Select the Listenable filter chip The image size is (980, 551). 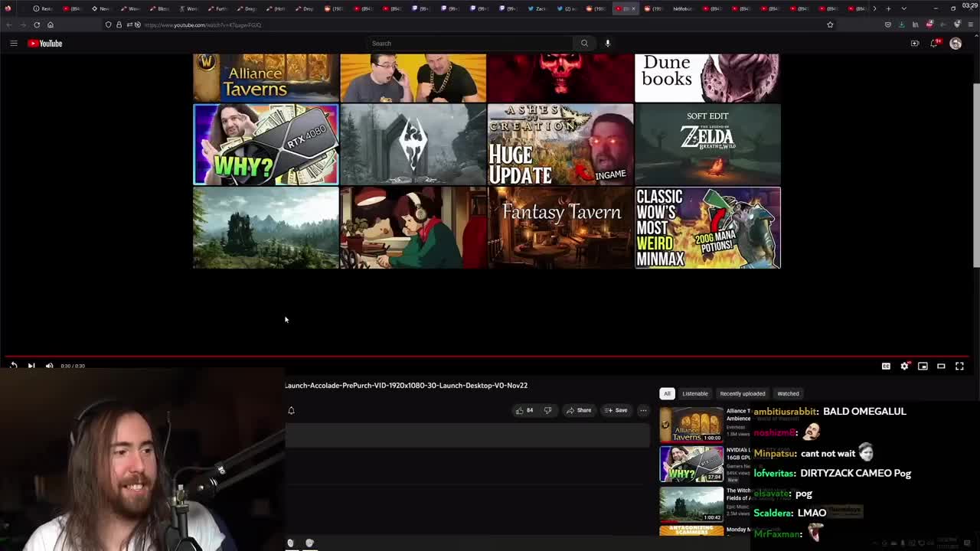[695, 393]
